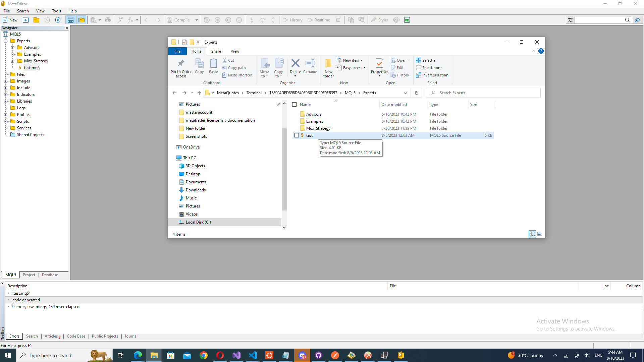Click MetaTrader taskbar icon
Viewport: 644px width, 362px height.
coord(401,355)
